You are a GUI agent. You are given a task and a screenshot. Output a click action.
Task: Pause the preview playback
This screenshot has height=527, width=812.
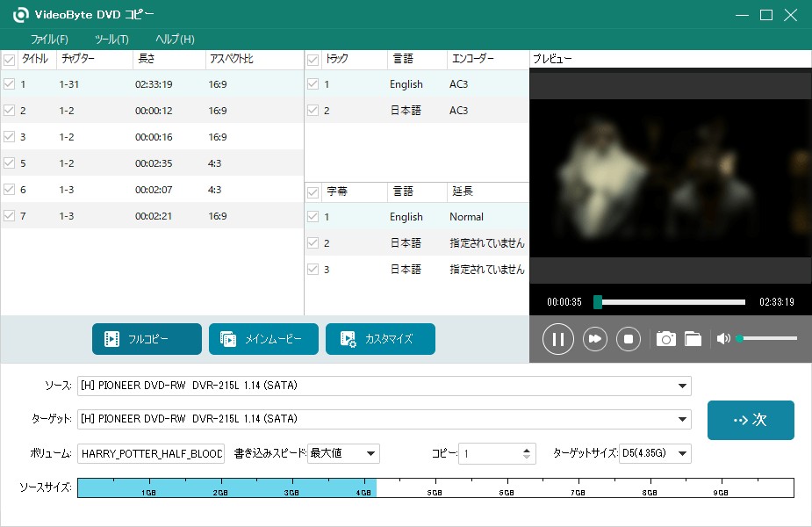coord(557,339)
